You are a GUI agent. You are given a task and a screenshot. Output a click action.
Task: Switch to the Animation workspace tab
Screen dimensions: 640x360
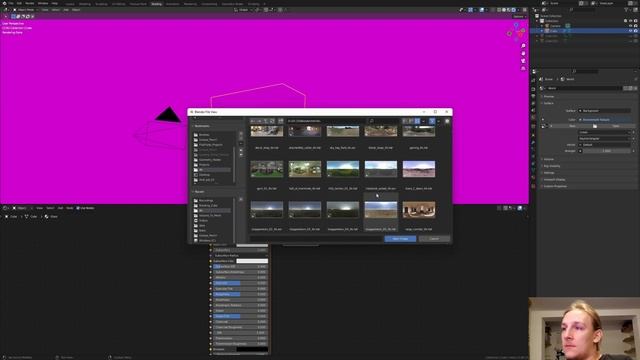(172, 4)
